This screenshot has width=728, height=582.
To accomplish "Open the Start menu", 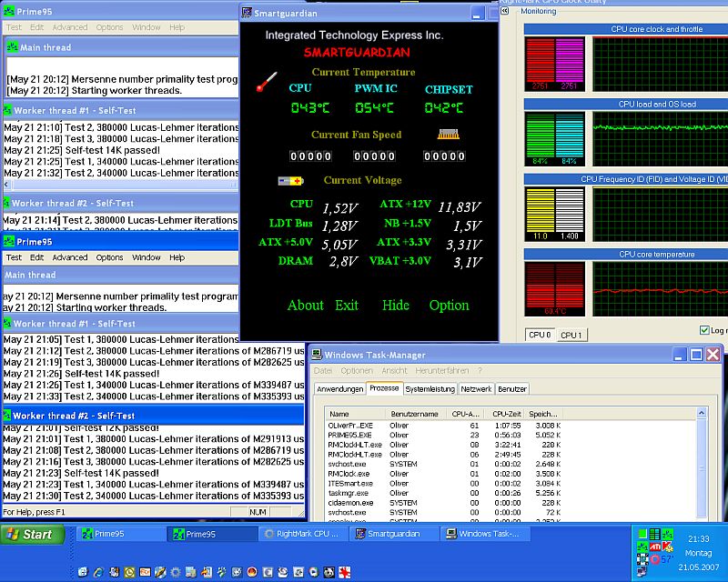I will [33, 534].
